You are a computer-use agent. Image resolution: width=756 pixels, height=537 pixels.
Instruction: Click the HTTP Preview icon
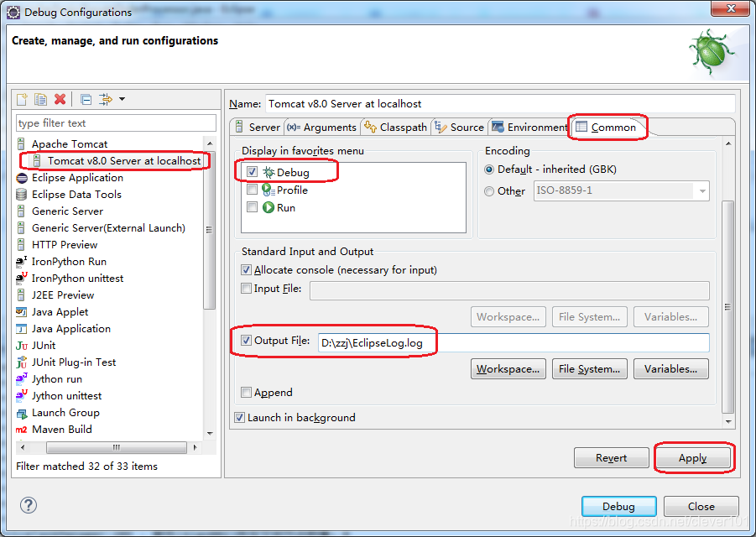(x=21, y=245)
